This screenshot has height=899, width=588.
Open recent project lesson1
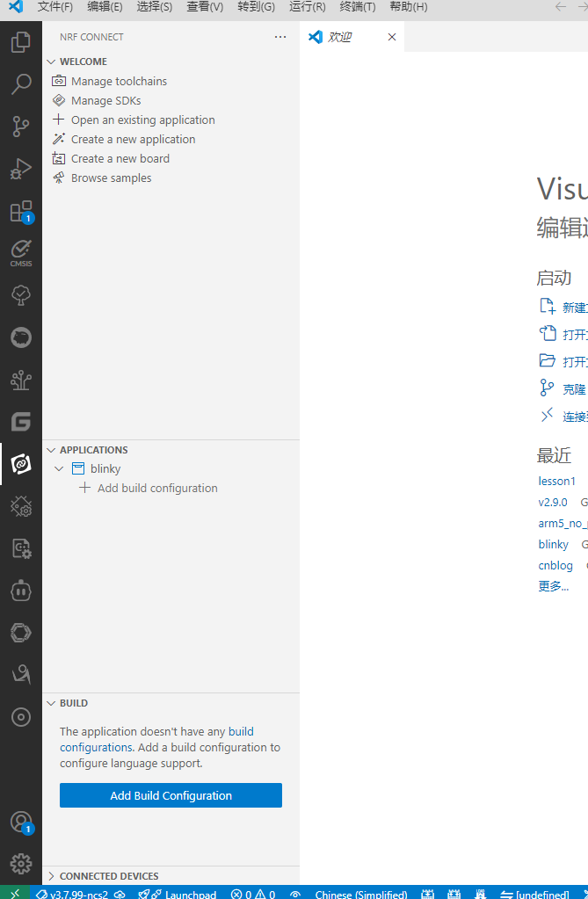point(556,481)
